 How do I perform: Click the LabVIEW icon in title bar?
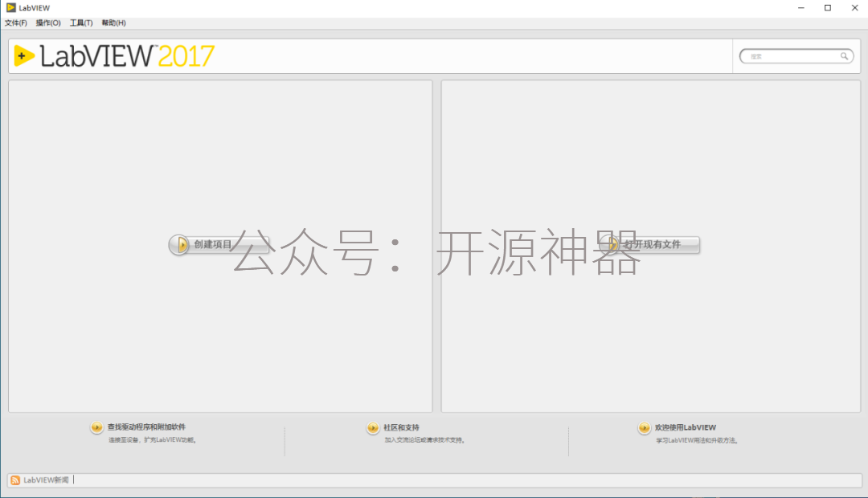point(10,7)
